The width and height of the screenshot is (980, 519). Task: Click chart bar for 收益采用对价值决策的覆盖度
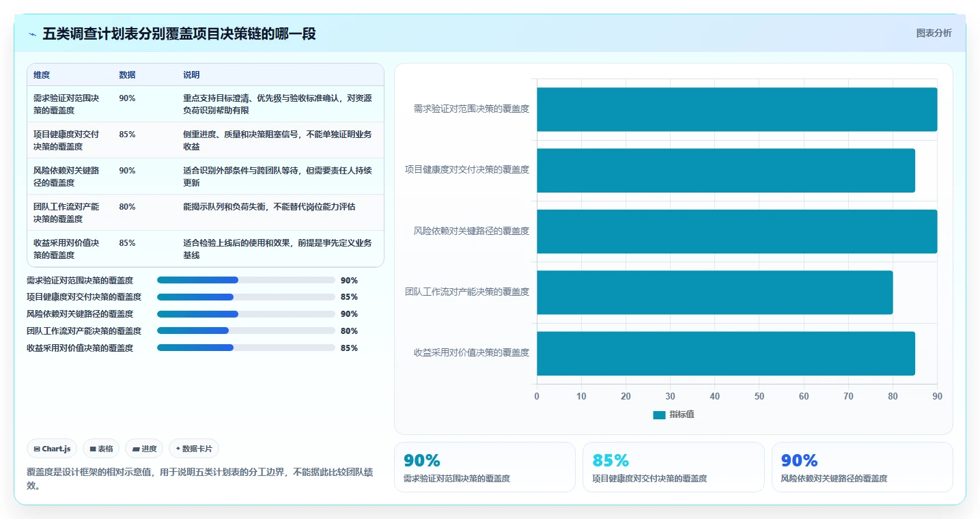point(726,353)
